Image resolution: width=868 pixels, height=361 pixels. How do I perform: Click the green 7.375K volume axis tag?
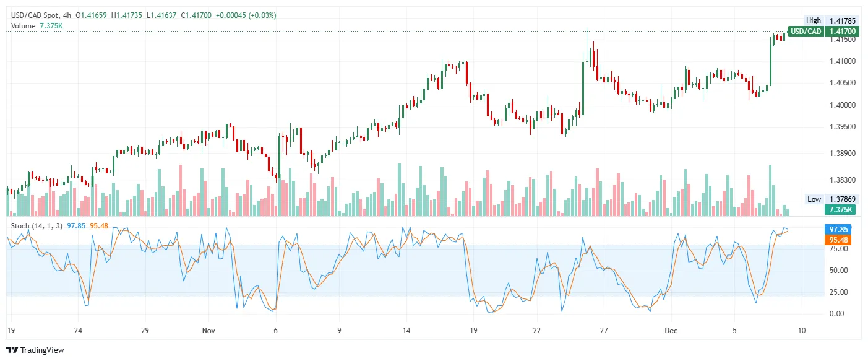click(x=841, y=210)
